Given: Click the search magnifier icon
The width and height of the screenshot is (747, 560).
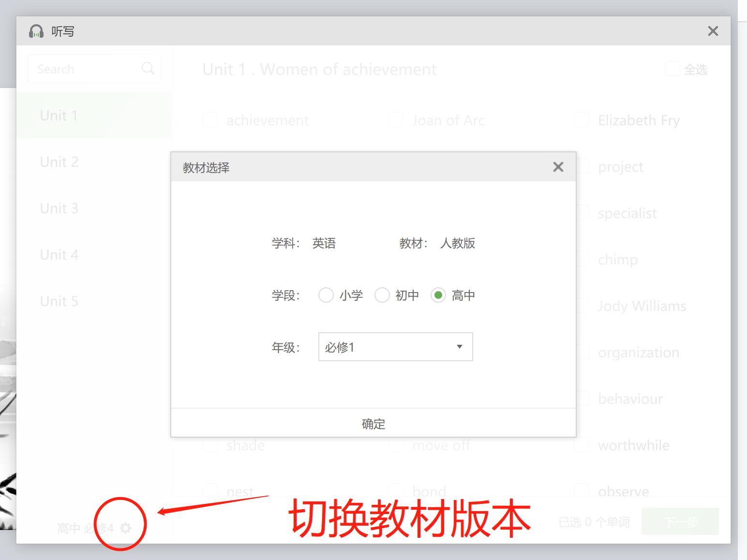Looking at the screenshot, I should tap(148, 68).
